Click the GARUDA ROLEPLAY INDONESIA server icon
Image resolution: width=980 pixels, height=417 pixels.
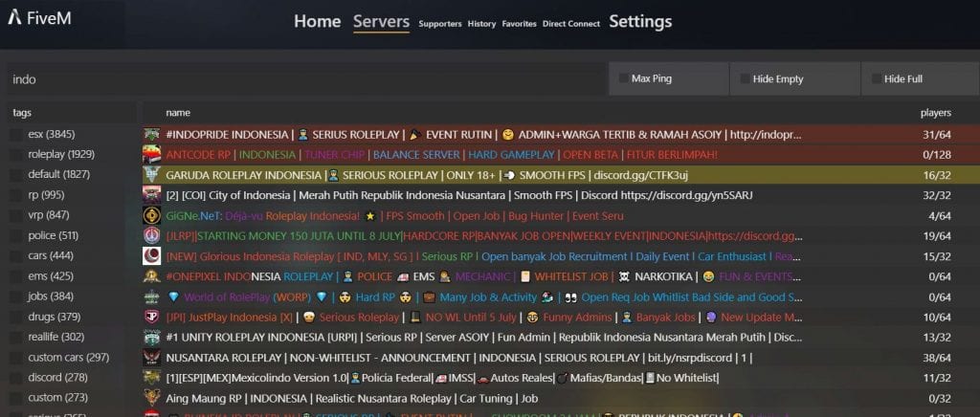pyautogui.click(x=151, y=175)
